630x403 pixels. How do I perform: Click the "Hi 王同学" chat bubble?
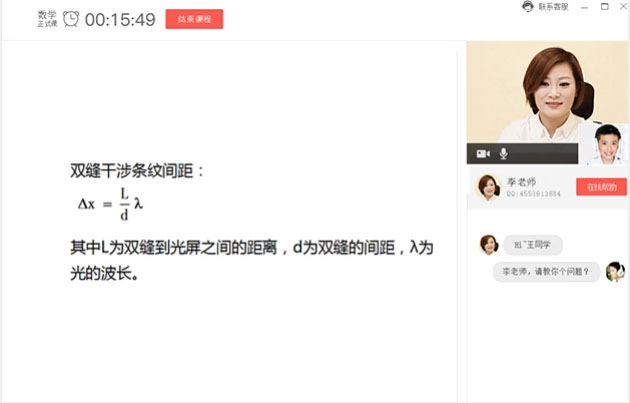pos(532,245)
